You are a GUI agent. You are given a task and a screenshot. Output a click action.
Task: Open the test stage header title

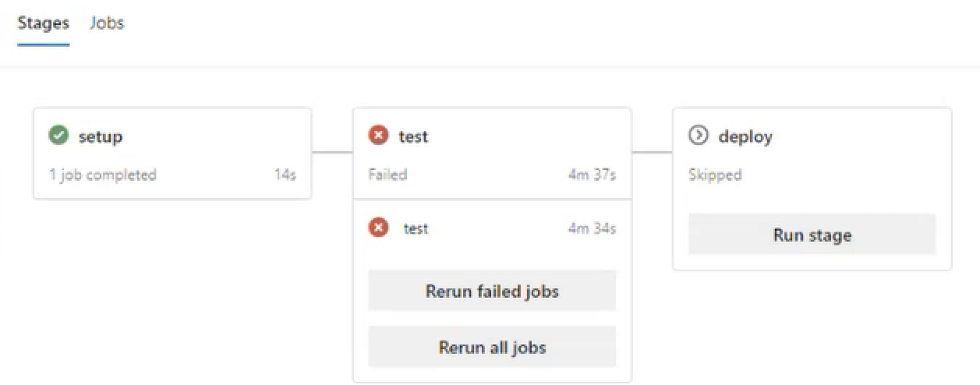point(413,137)
